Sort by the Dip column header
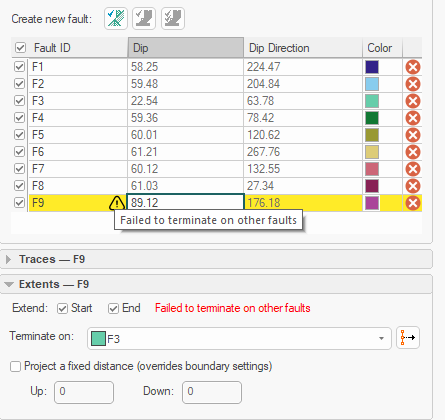The width and height of the screenshot is (445, 420). 186,48
